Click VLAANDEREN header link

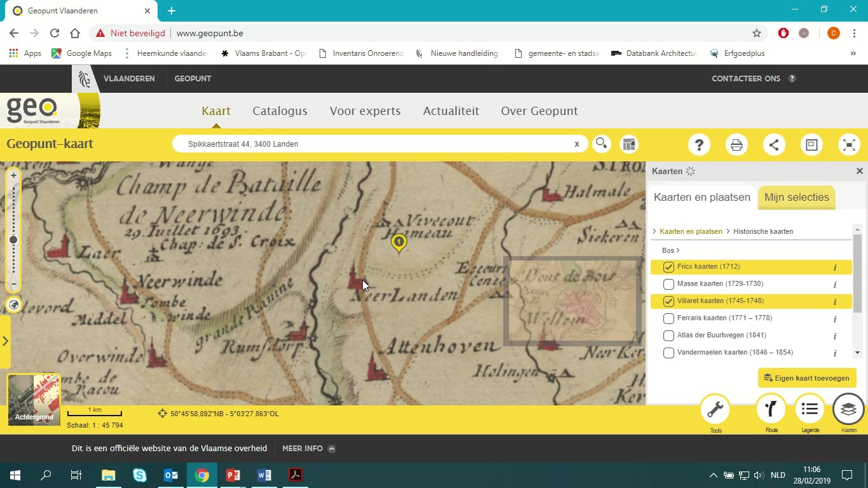(129, 79)
